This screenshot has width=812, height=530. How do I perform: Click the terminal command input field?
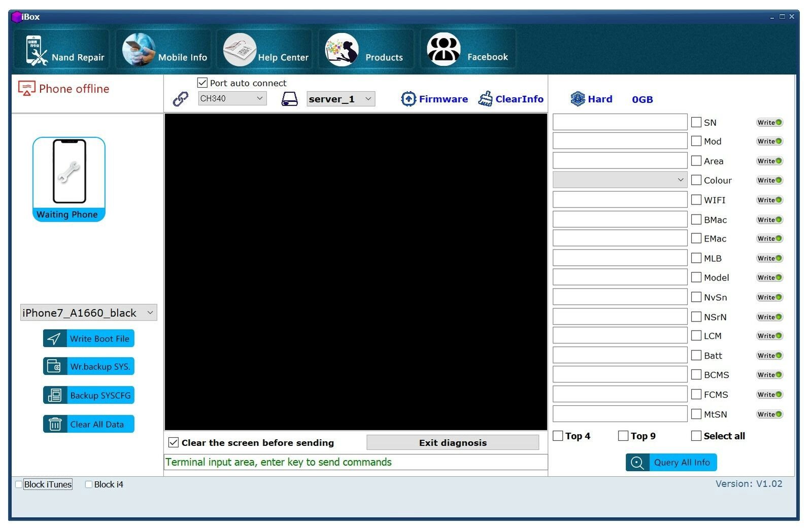coord(355,462)
